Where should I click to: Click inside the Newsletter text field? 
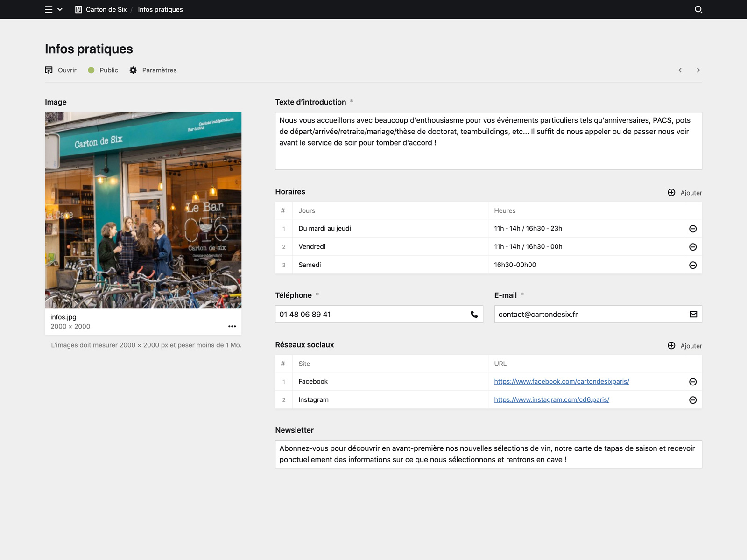point(488,454)
